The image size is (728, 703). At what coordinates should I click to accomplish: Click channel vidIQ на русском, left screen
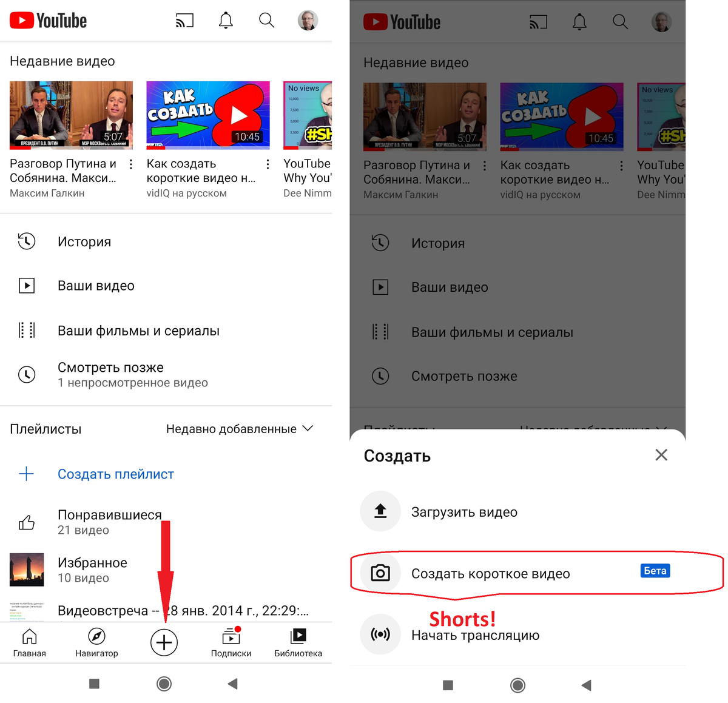pos(187,193)
